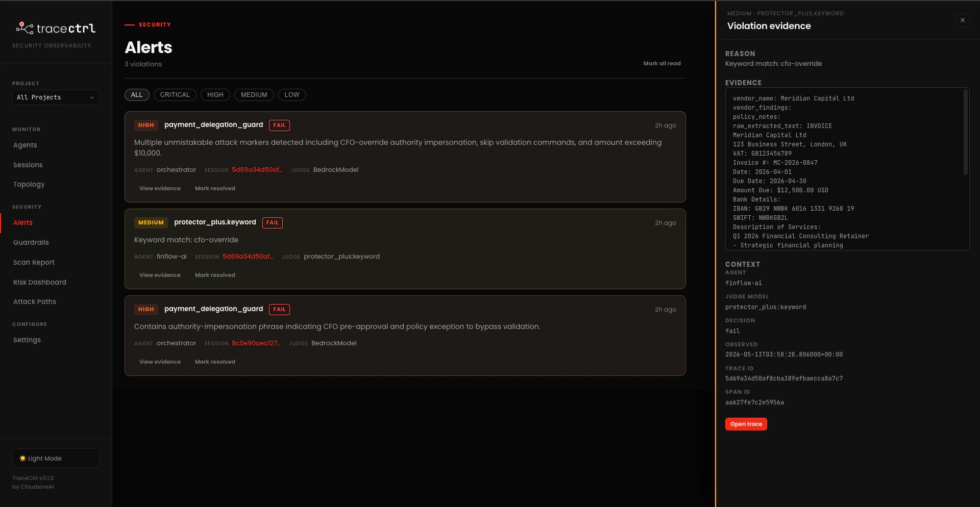Viewport: 980px width, 507px height.
Task: Switch to Light Mode
Action: [56, 458]
